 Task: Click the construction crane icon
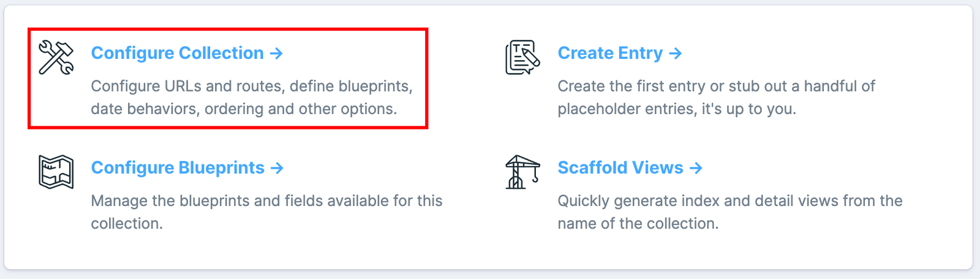(522, 172)
